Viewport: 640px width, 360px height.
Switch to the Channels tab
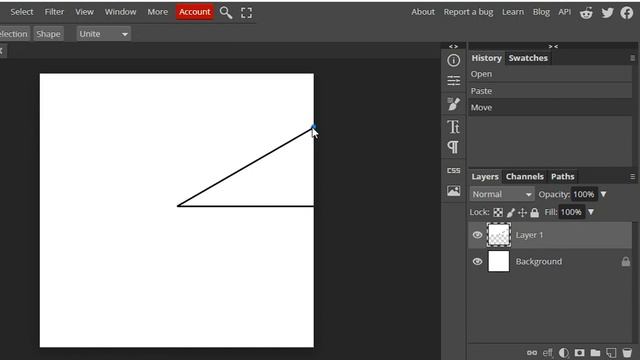pyautogui.click(x=524, y=176)
